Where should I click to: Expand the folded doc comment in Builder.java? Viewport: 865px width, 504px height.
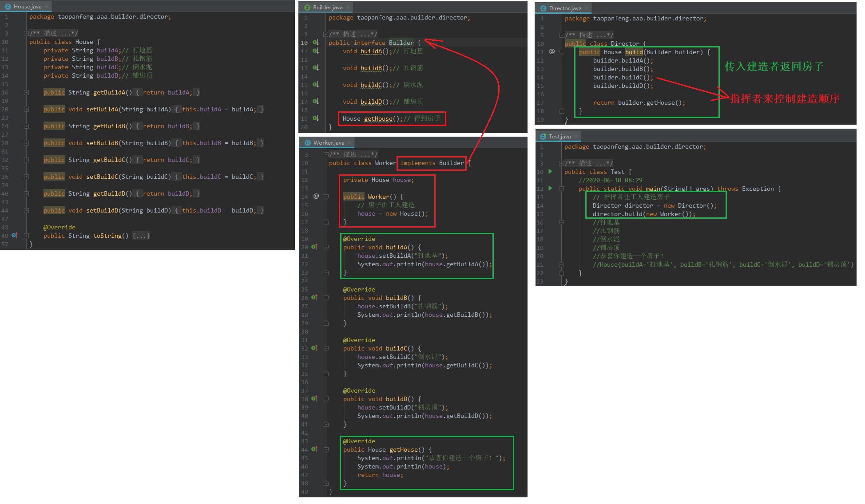click(325, 34)
